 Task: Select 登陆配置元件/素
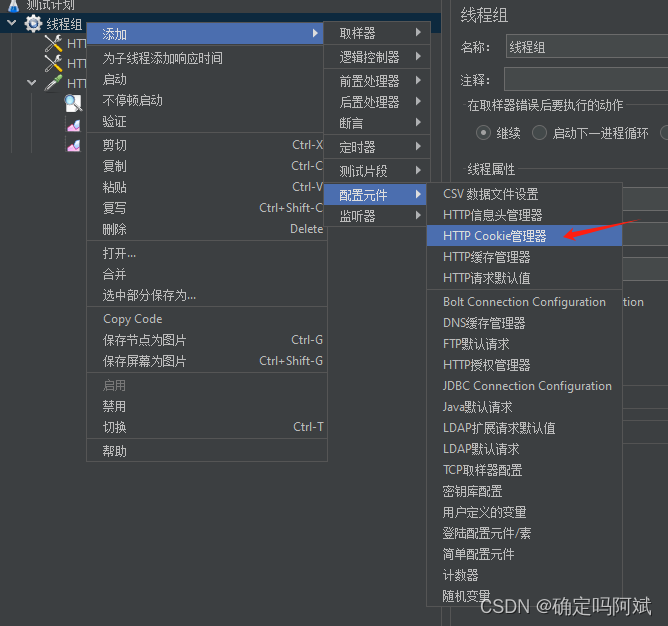pos(524,533)
